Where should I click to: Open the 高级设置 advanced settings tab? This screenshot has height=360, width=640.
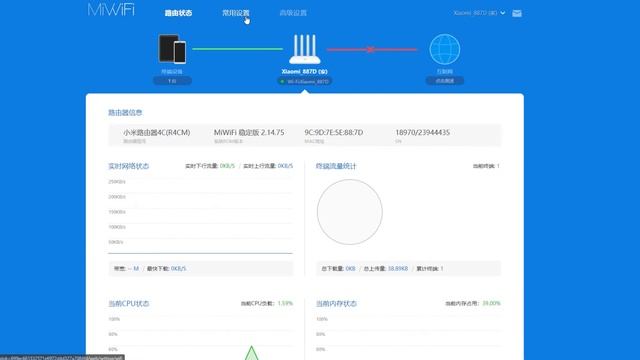point(293,13)
